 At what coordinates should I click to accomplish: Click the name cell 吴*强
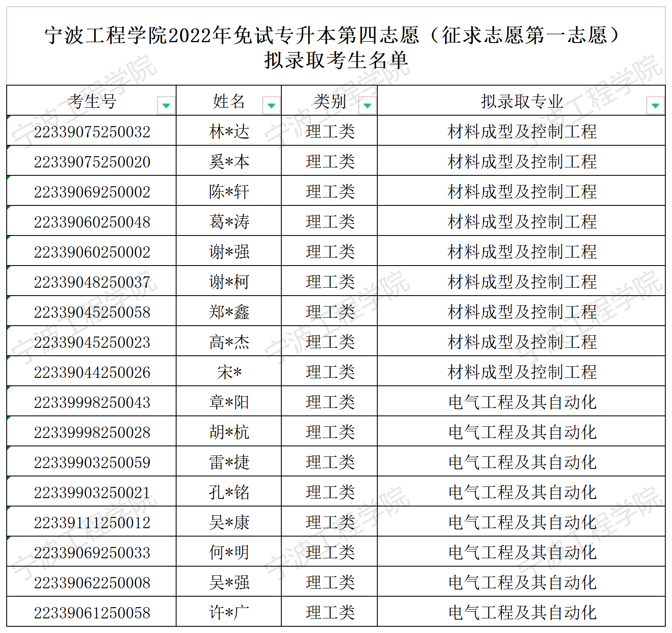229,582
